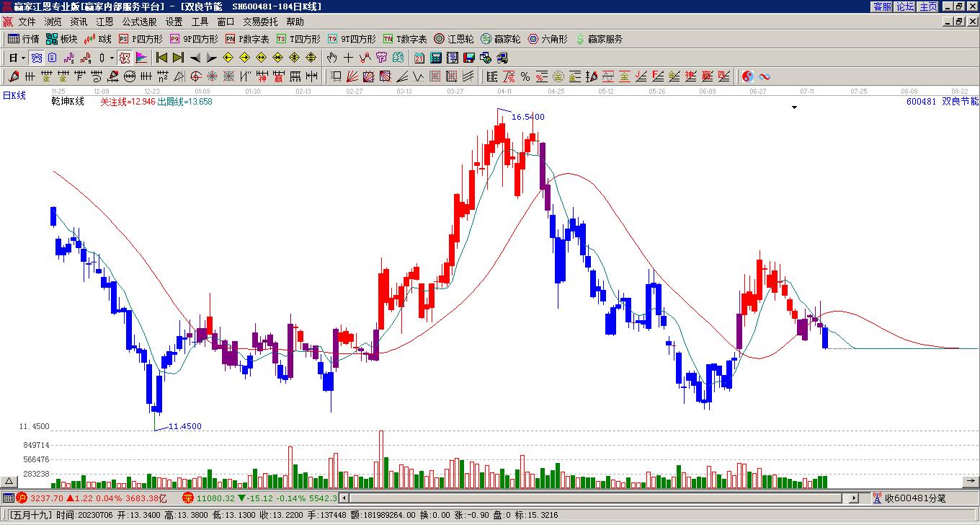Select the hand pan tool
Screen dimensions: 980x525
[331, 58]
